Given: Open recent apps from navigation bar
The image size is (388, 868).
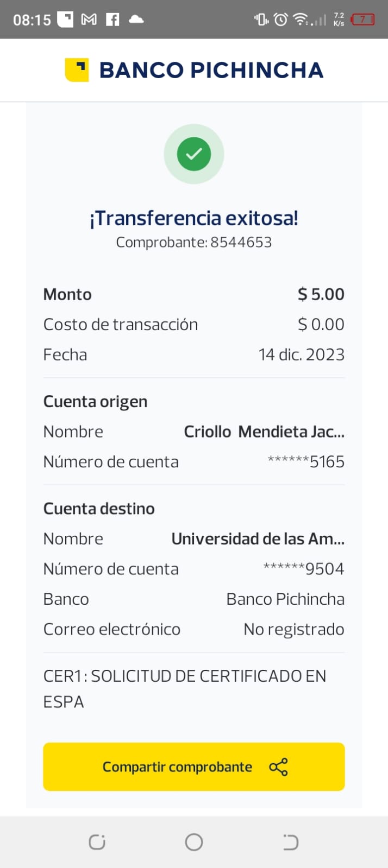Looking at the screenshot, I should [x=97, y=842].
